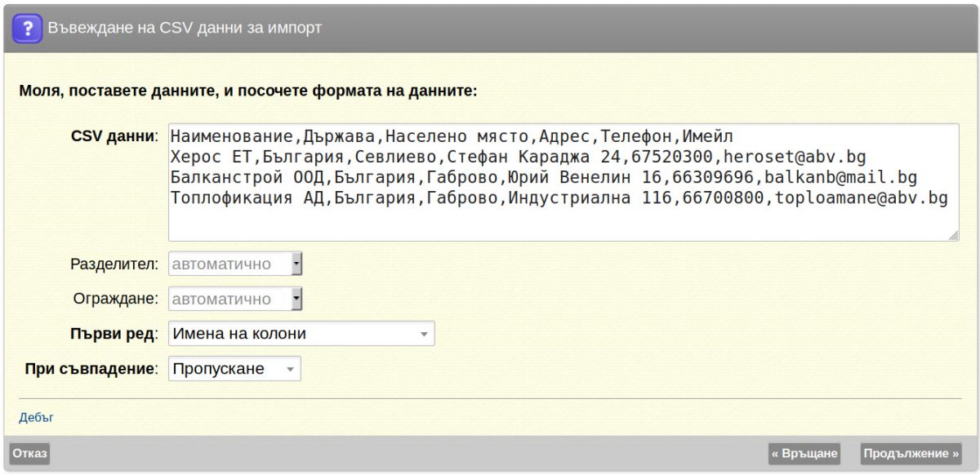Click the Топлофикация АД line in CSV data

tap(559, 198)
